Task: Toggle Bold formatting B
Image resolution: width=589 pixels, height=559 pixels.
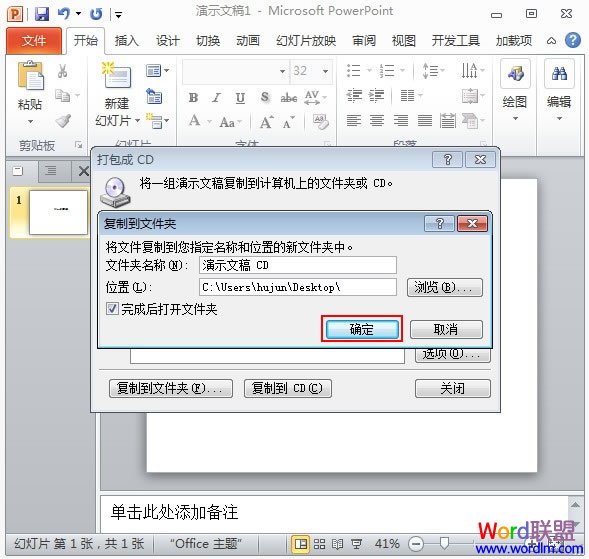Action: pos(193,98)
